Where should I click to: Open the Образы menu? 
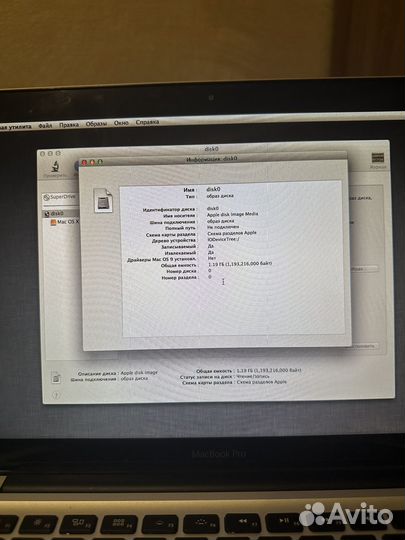tap(96, 124)
